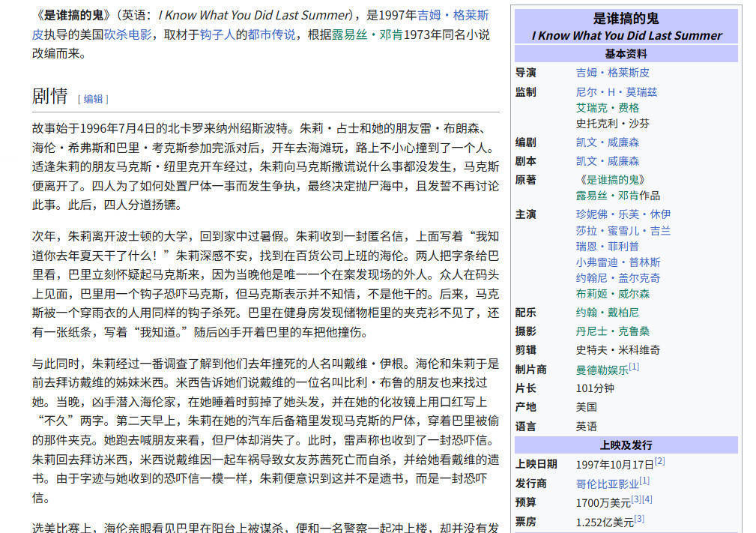Image resolution: width=756 pixels, height=533 pixels.
Task: Click the 哥伦比亚影业 distributor link
Action: (607, 484)
